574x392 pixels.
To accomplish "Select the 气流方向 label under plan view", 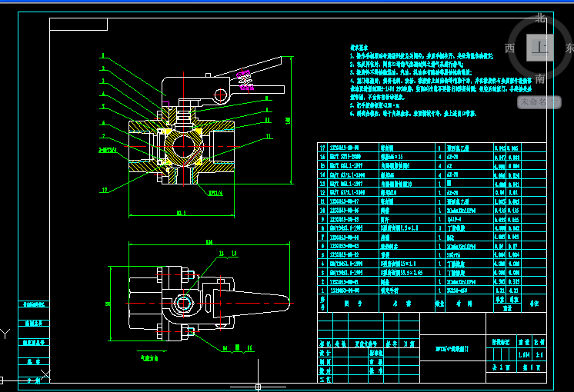I will 149,358.
